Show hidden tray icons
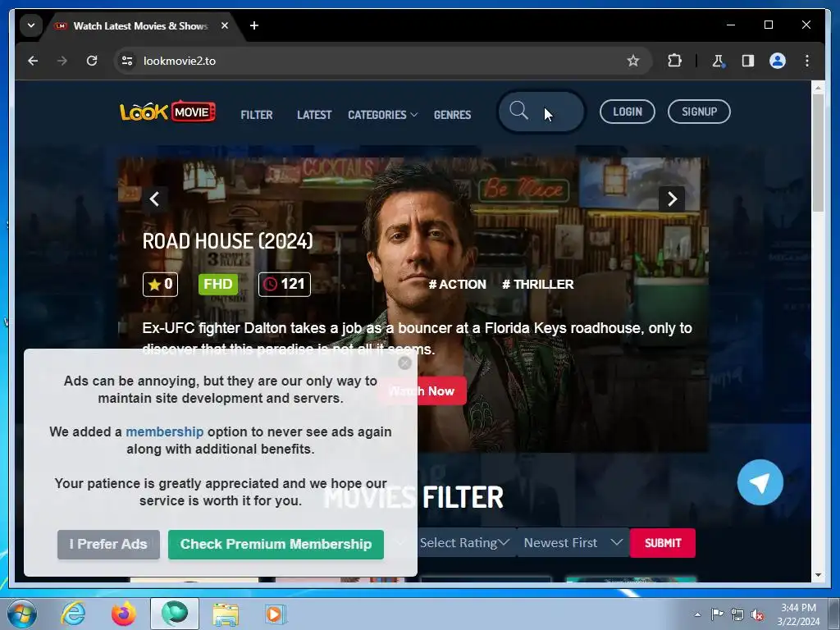 point(697,614)
